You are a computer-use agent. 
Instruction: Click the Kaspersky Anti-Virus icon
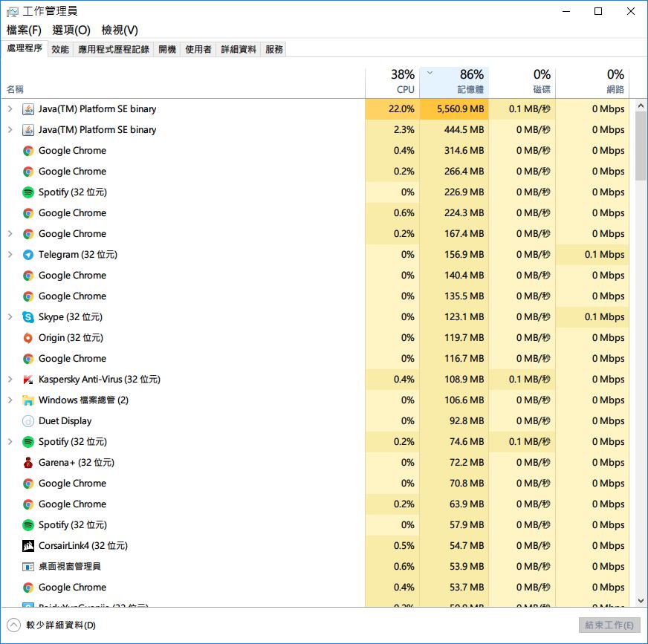[28, 380]
